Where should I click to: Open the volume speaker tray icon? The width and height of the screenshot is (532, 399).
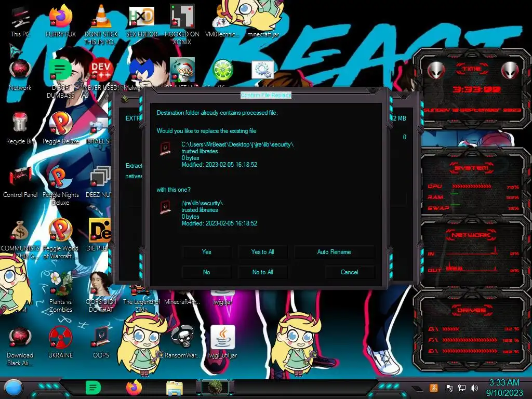[x=475, y=388]
